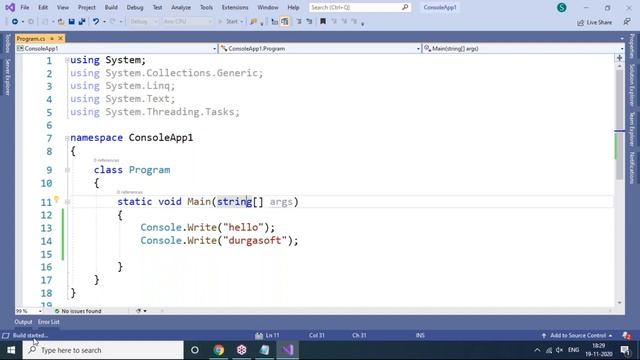Click the Find in Files toolbar icon
This screenshot has width=640, height=360.
point(253,22)
